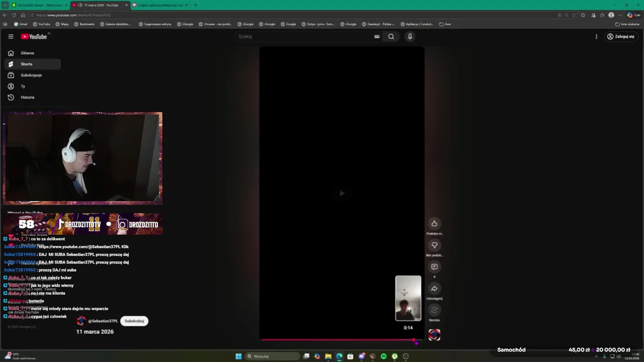Screen dimensions: 644x362
Task: Open the Sebastian37PL channel avatar
Action: [x=81, y=321]
